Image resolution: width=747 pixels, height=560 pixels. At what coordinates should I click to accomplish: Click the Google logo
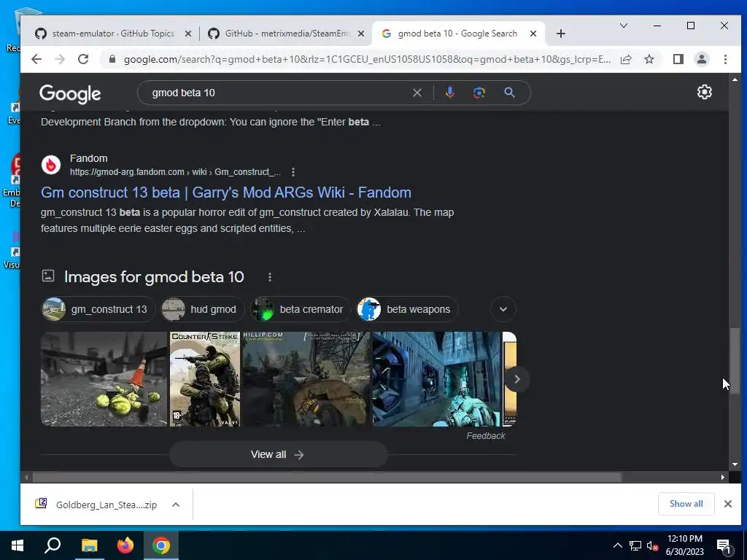coord(70,94)
